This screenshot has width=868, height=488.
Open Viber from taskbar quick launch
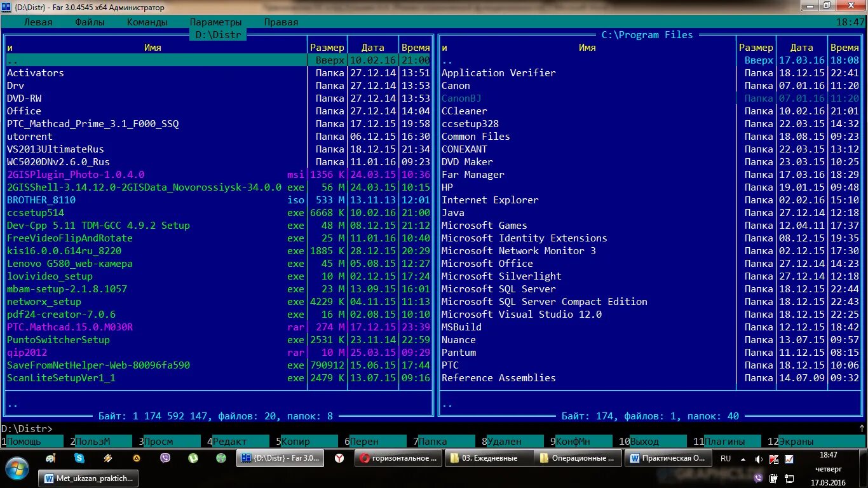click(x=165, y=457)
